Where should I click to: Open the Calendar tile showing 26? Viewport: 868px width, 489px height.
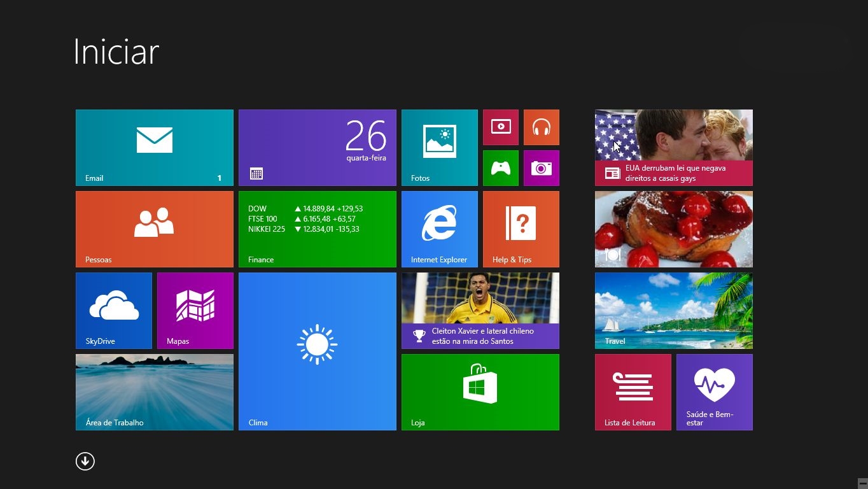click(318, 148)
